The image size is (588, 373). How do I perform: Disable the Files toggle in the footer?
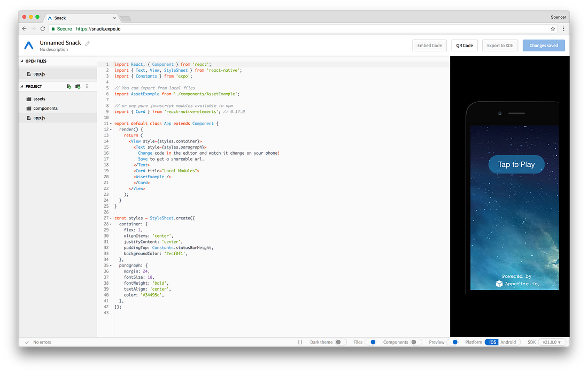[372, 341]
